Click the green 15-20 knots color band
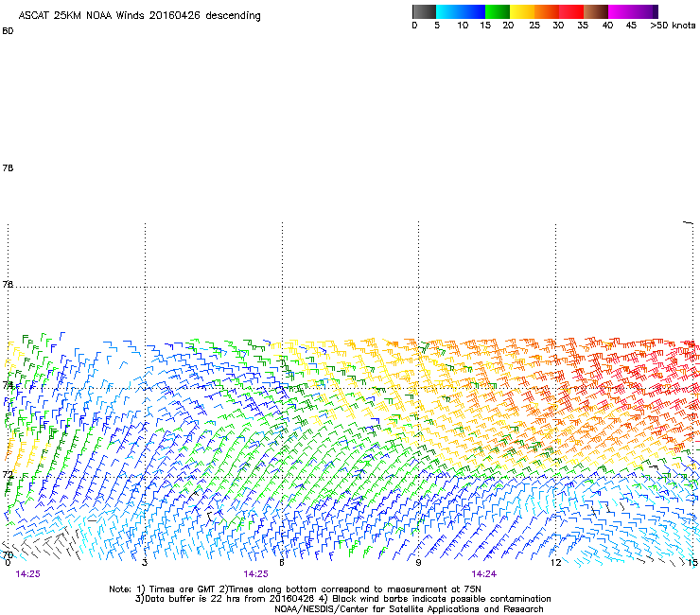 [498, 11]
